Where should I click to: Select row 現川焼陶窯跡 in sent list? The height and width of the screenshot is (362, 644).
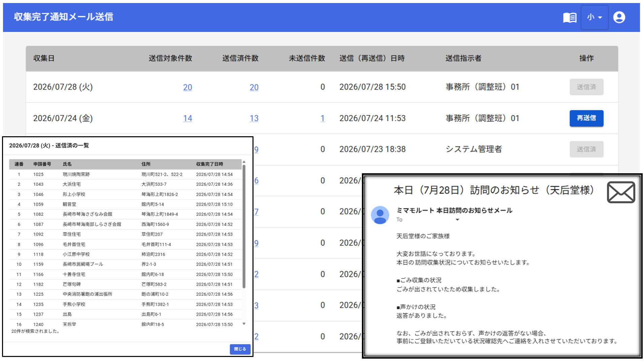click(125, 174)
